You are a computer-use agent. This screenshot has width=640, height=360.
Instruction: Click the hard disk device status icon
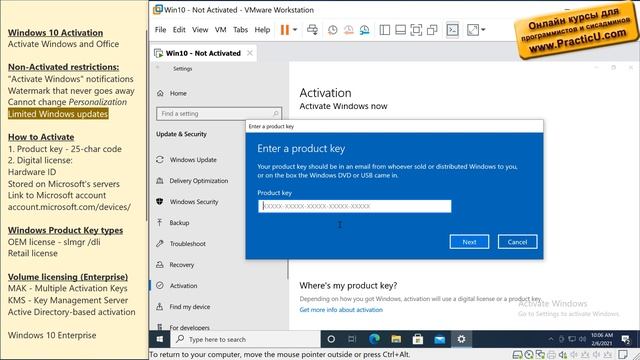[x=517, y=355]
